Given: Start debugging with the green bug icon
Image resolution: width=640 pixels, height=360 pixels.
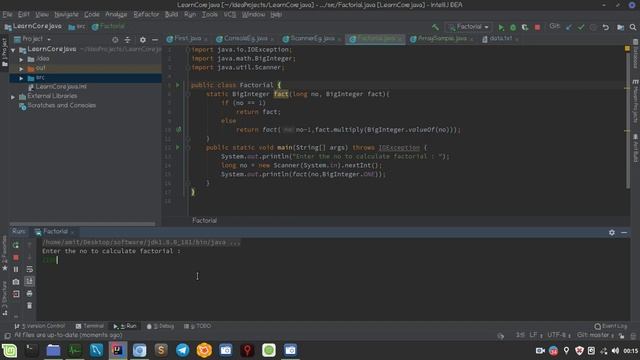Looking at the screenshot, I should pos(513,27).
